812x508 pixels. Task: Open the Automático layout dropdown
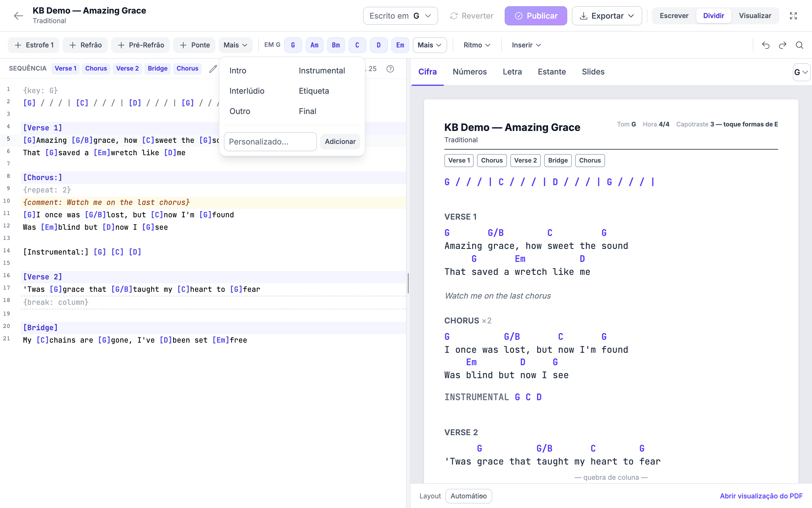pos(468,496)
